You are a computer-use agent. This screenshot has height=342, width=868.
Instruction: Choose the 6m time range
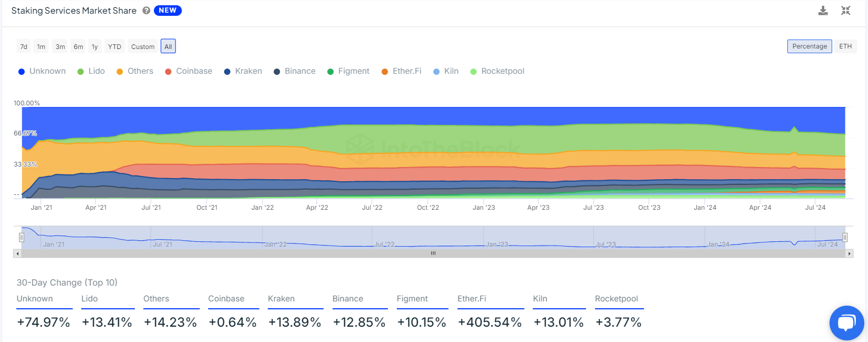click(x=78, y=46)
